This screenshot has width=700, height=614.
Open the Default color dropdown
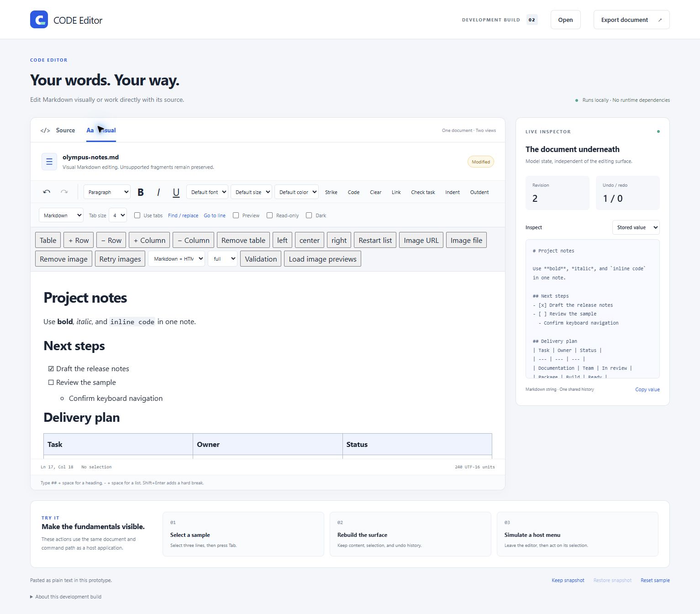[296, 192]
